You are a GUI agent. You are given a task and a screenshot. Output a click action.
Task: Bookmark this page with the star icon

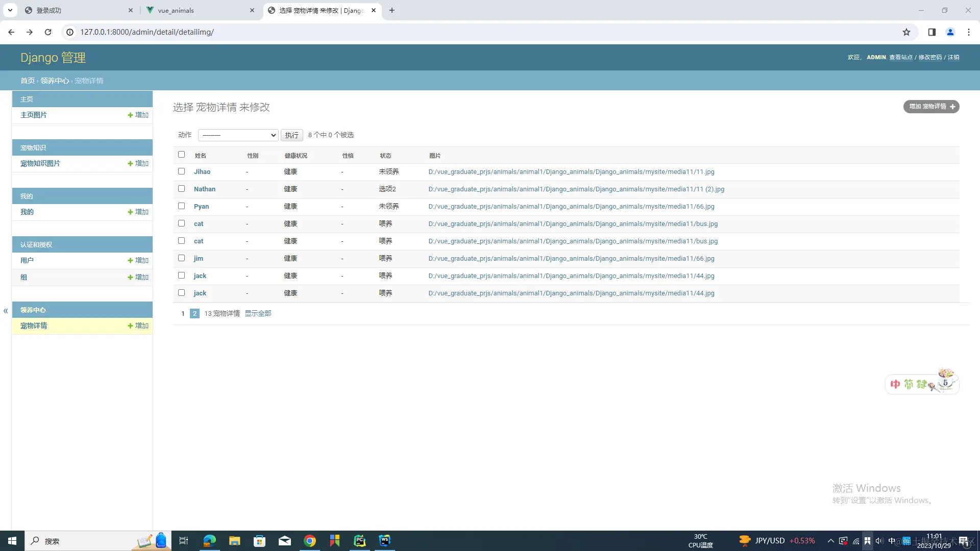point(906,32)
